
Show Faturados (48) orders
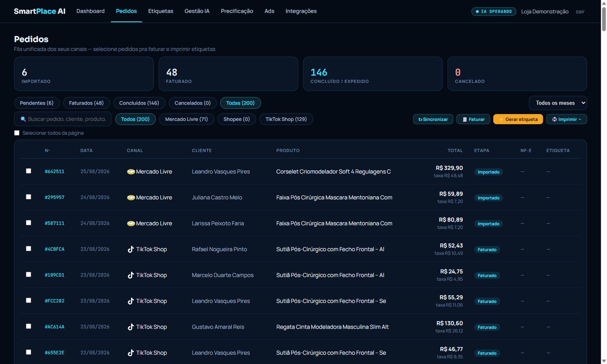(x=86, y=103)
